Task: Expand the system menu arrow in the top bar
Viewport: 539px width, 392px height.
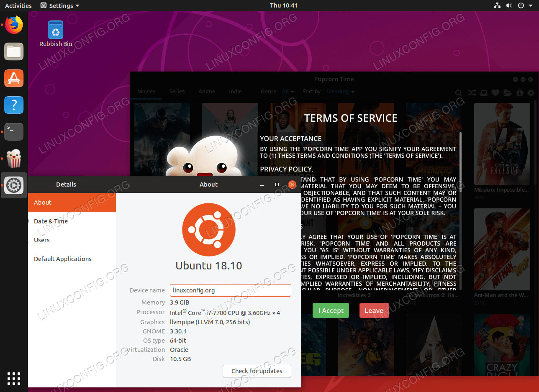Action: (531, 6)
